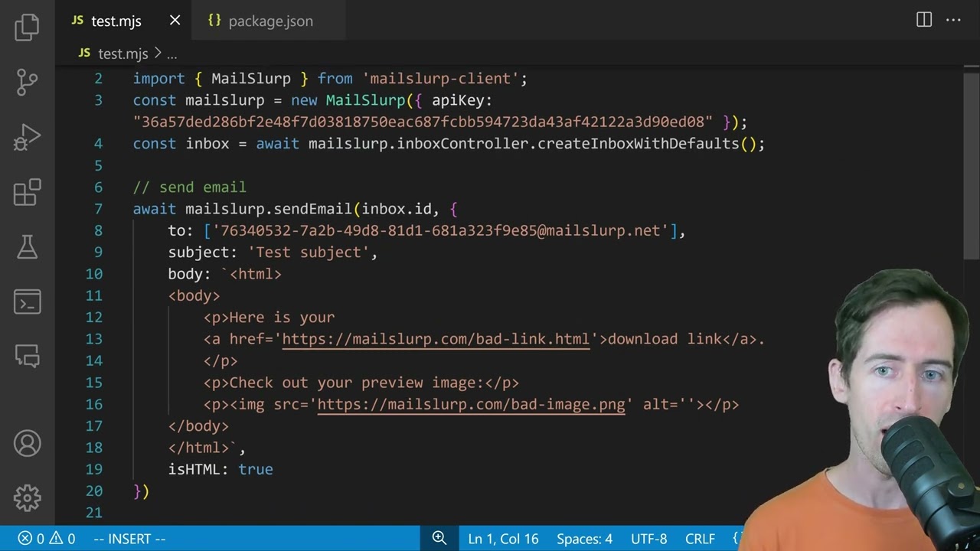Screen dimensions: 980x551
Task: Click the split editor right icon
Action: click(924, 21)
